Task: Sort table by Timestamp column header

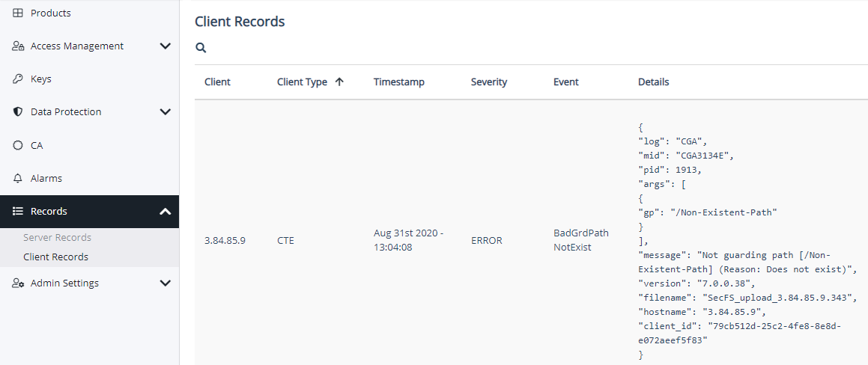Action: click(398, 82)
